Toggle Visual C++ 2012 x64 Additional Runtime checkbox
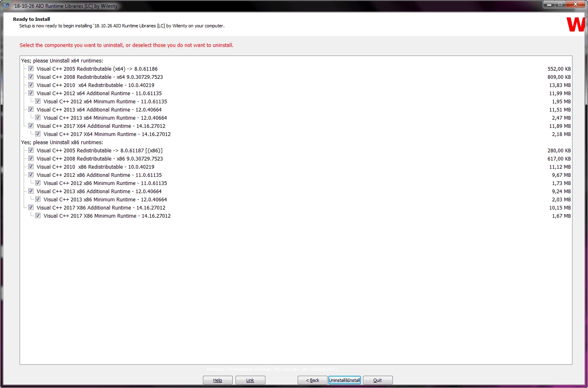Screen dimensions: 588x388 point(31,93)
